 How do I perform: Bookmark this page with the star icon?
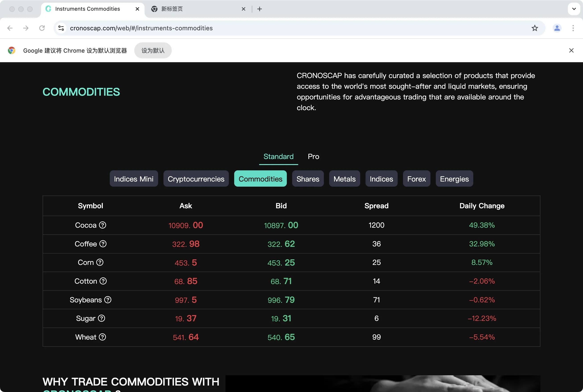pyautogui.click(x=535, y=28)
